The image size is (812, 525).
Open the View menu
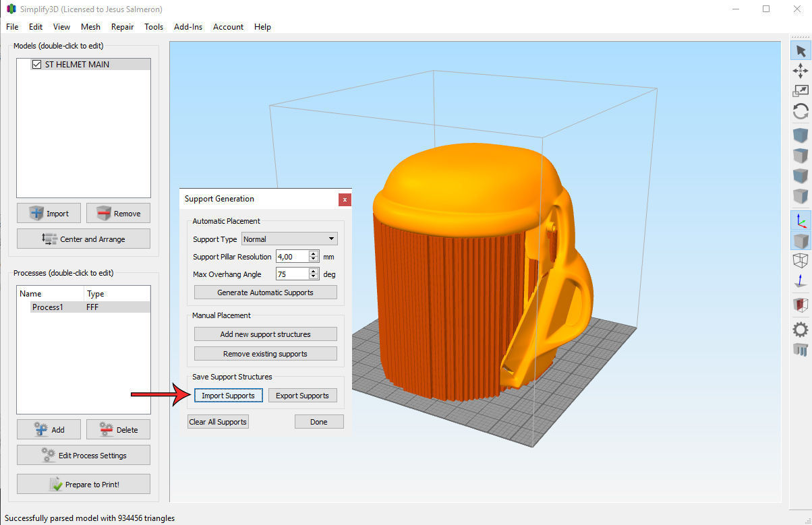pos(62,27)
